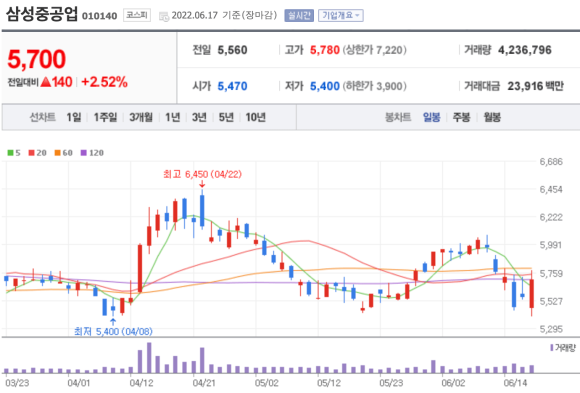Click the 최저 5,400 (04/08) annotation

[113, 331]
